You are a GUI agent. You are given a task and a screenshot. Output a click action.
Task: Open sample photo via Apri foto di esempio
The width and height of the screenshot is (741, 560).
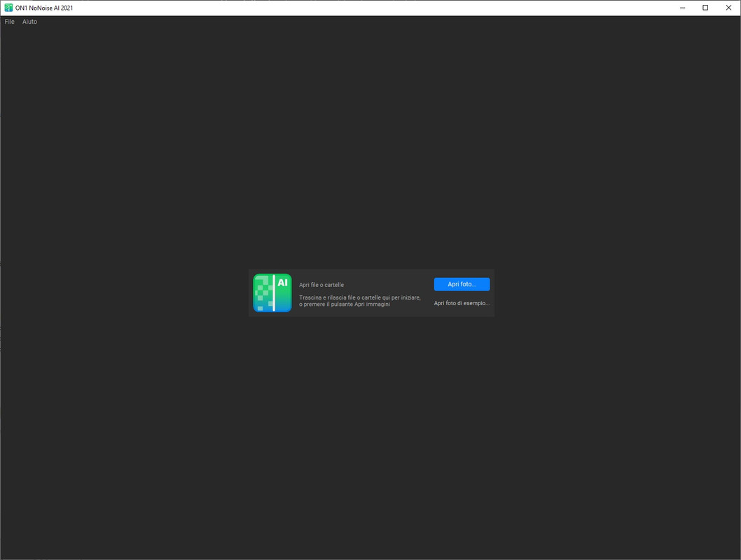(462, 303)
